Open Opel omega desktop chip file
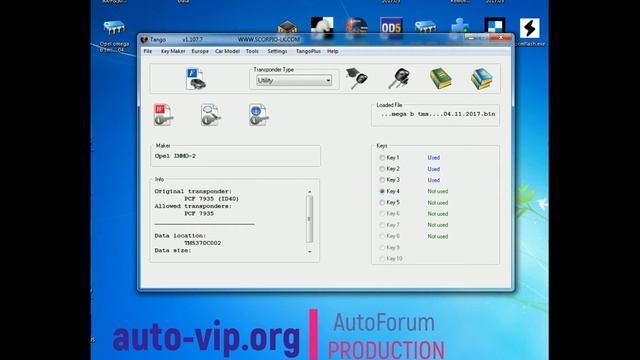The height and width of the screenshot is (360, 640). tap(114, 36)
